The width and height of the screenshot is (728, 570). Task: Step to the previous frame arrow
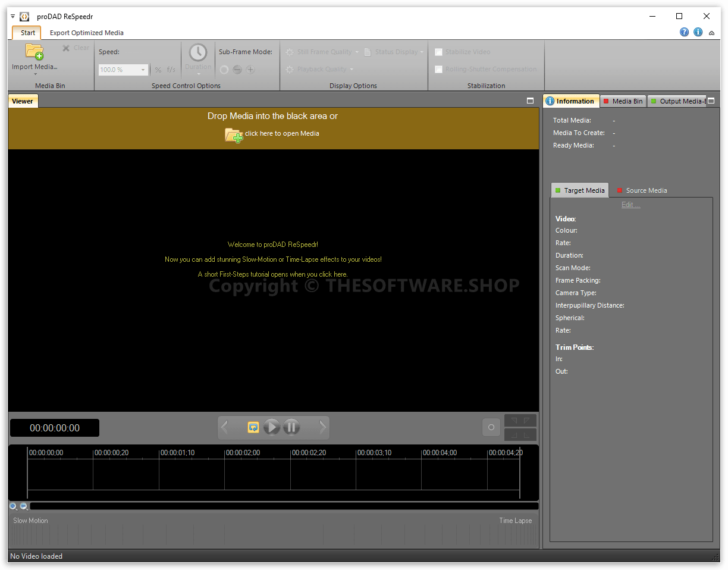[x=225, y=427]
